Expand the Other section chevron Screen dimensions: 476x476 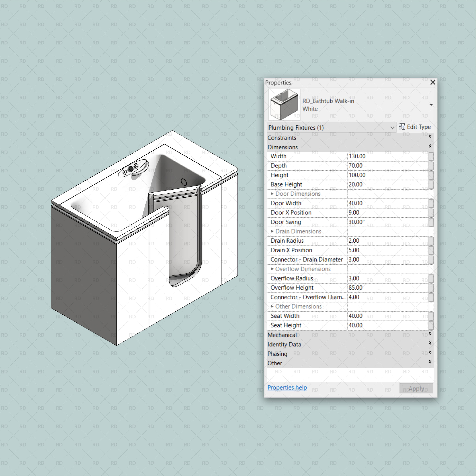[430, 361]
